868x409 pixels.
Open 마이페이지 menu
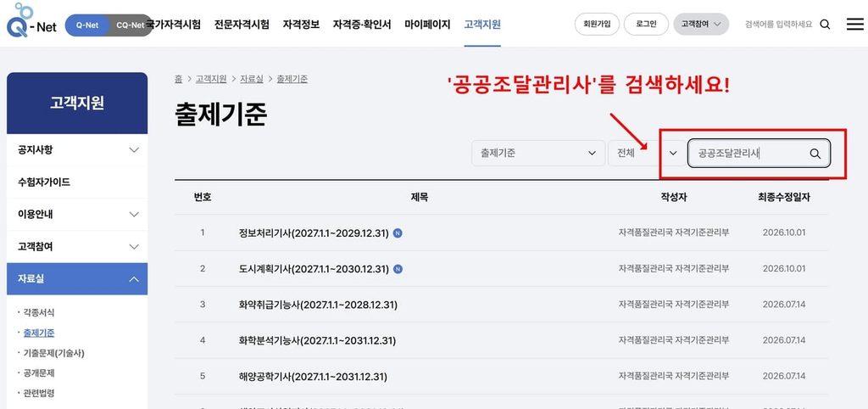click(427, 25)
